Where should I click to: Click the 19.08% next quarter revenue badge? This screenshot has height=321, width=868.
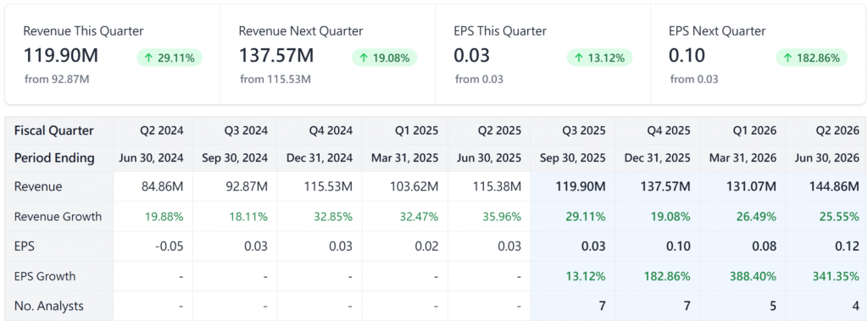385,58
